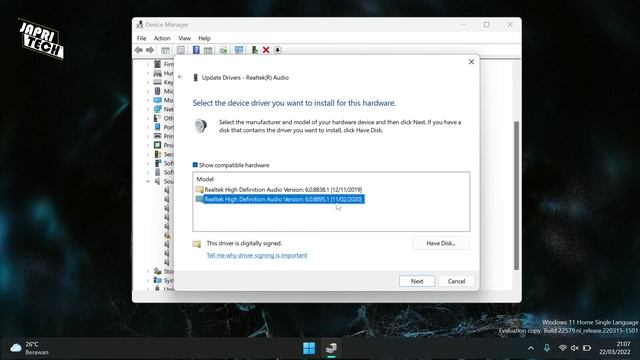Click the blue Help question-mark toolbar icon
640x360 pixels.
tap(196, 50)
